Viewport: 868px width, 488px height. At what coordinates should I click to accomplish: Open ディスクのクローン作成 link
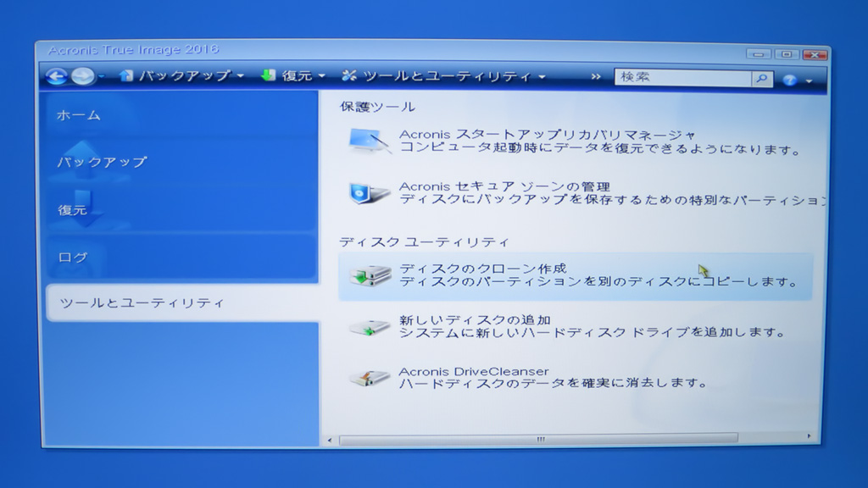click(482, 269)
